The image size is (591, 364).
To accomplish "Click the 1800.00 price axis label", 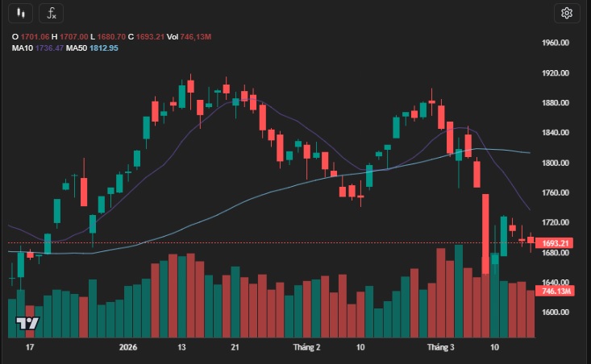I will point(557,163).
